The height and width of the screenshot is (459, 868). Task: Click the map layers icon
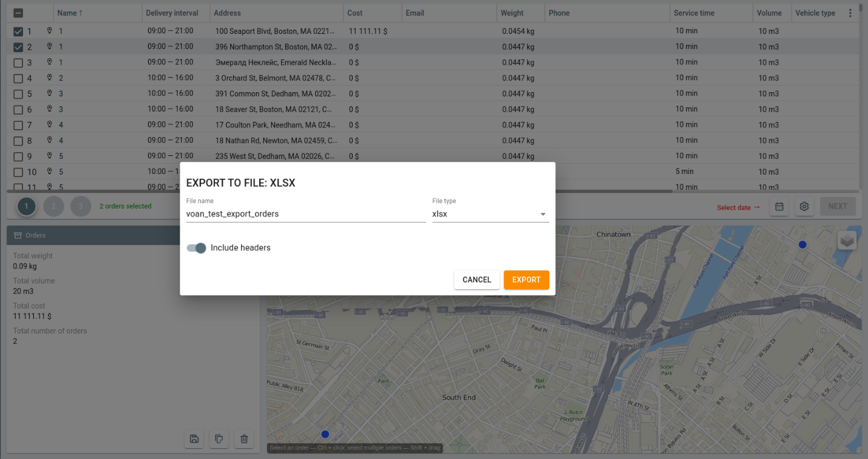[x=847, y=240]
